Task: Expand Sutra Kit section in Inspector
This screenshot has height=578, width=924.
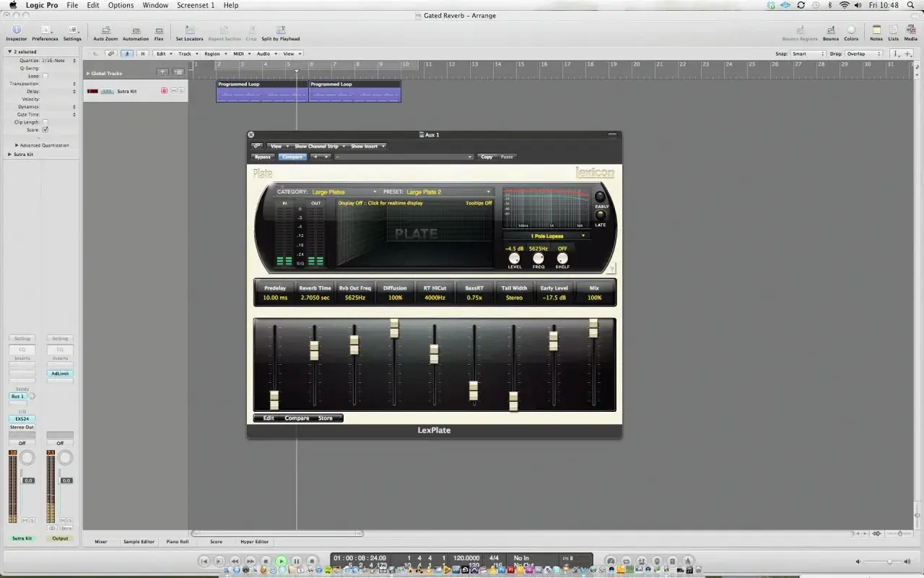Action: (10, 155)
